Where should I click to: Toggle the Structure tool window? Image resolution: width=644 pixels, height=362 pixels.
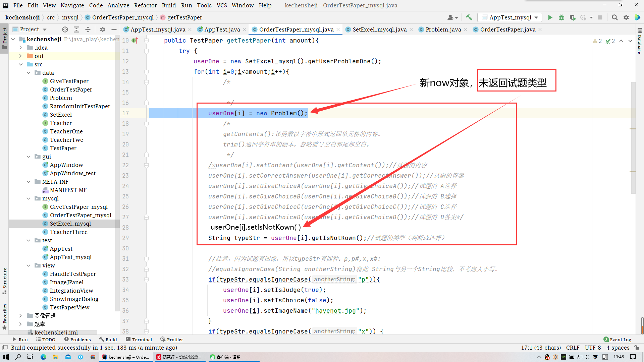pos(4,281)
